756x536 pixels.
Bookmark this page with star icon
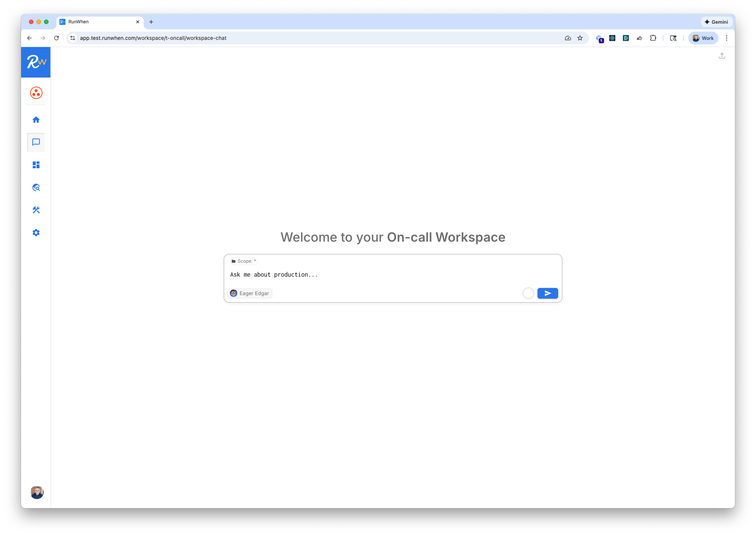click(x=580, y=38)
